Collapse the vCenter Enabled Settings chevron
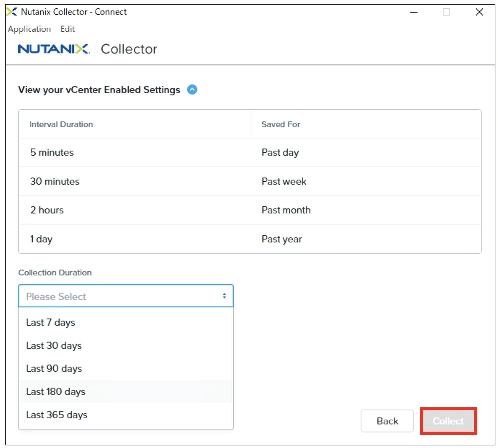Image resolution: width=498 pixels, height=448 pixels. 192,90
